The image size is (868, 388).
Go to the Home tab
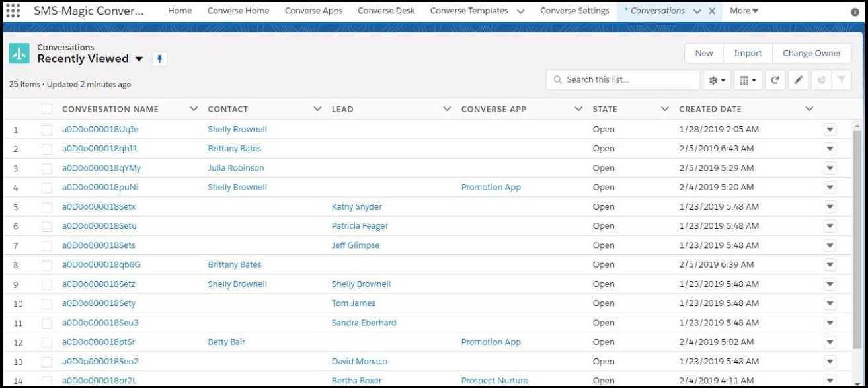click(x=180, y=11)
